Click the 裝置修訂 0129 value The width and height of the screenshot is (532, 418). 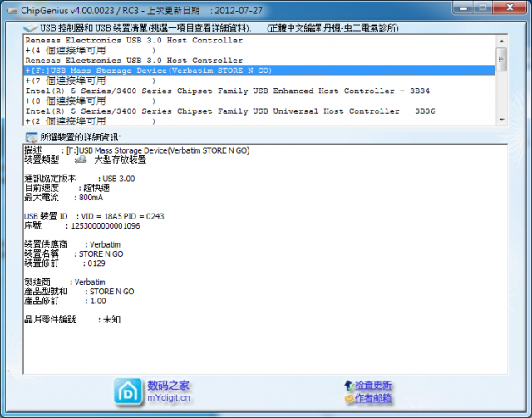click(x=96, y=263)
